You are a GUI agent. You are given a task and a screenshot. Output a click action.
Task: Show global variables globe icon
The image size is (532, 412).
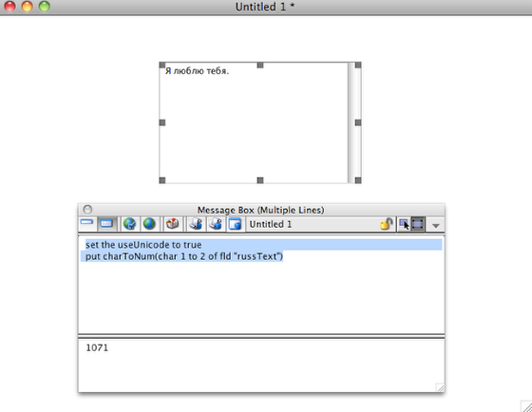click(149, 224)
